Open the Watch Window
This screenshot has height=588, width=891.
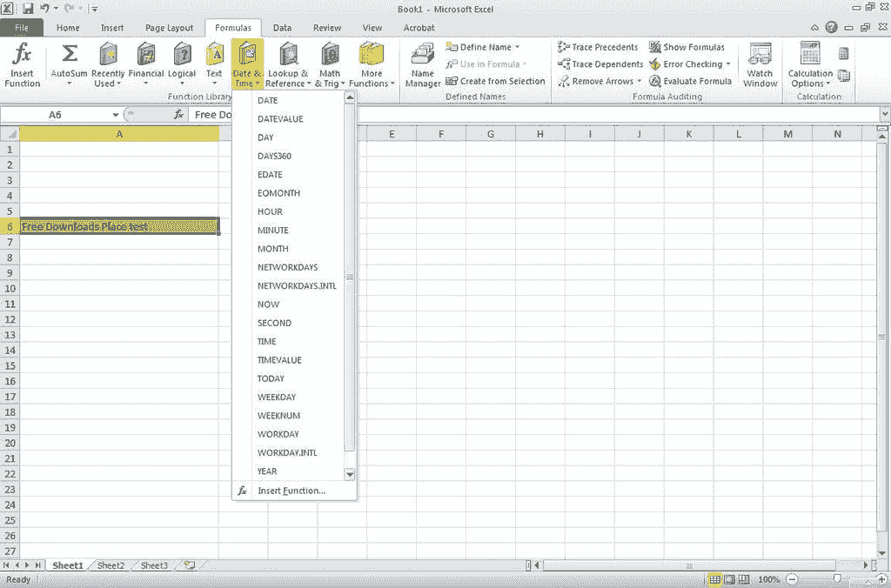(x=760, y=65)
